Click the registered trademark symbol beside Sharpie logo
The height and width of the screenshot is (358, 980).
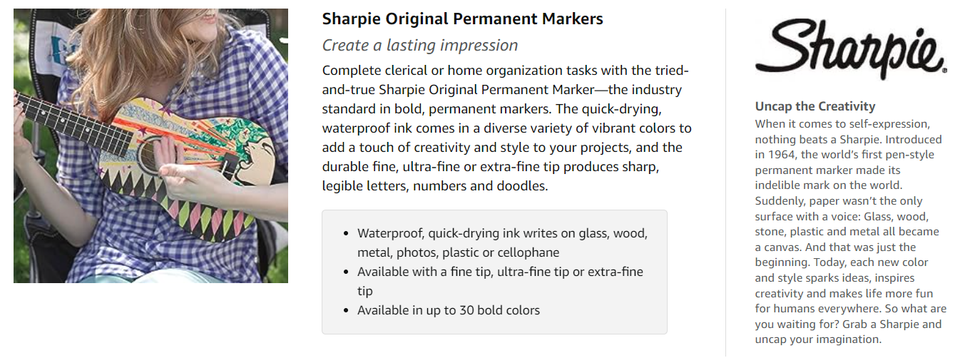click(944, 71)
